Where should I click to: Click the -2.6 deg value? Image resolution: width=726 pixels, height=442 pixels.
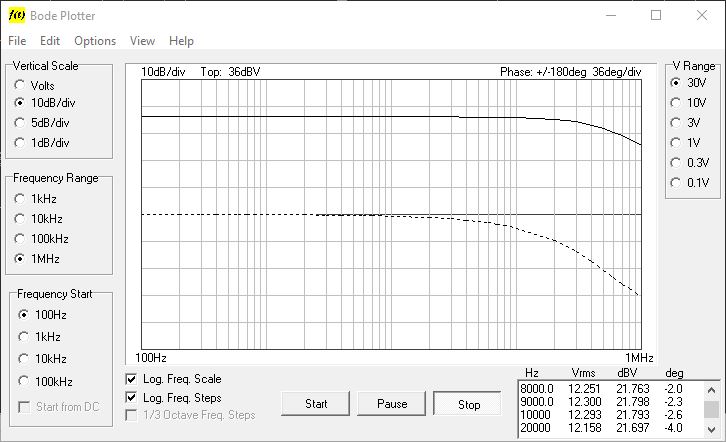pos(673,414)
